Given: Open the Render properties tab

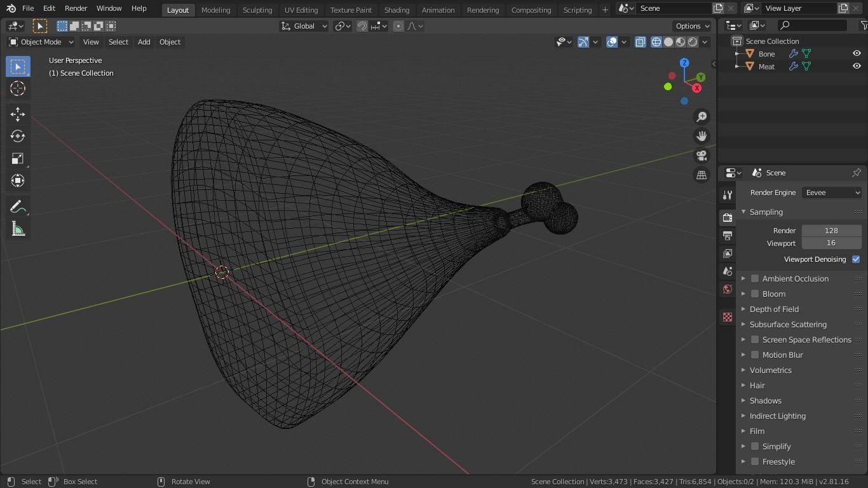Looking at the screenshot, I should coord(728,218).
